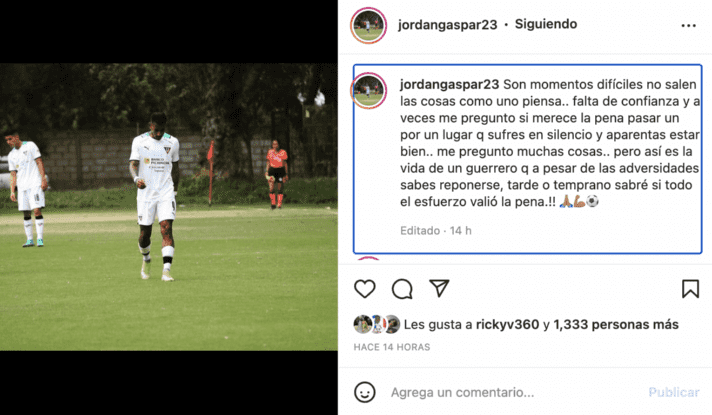Click the HACE 14 HORAS timestamp
712x415 pixels.
[x=392, y=347]
